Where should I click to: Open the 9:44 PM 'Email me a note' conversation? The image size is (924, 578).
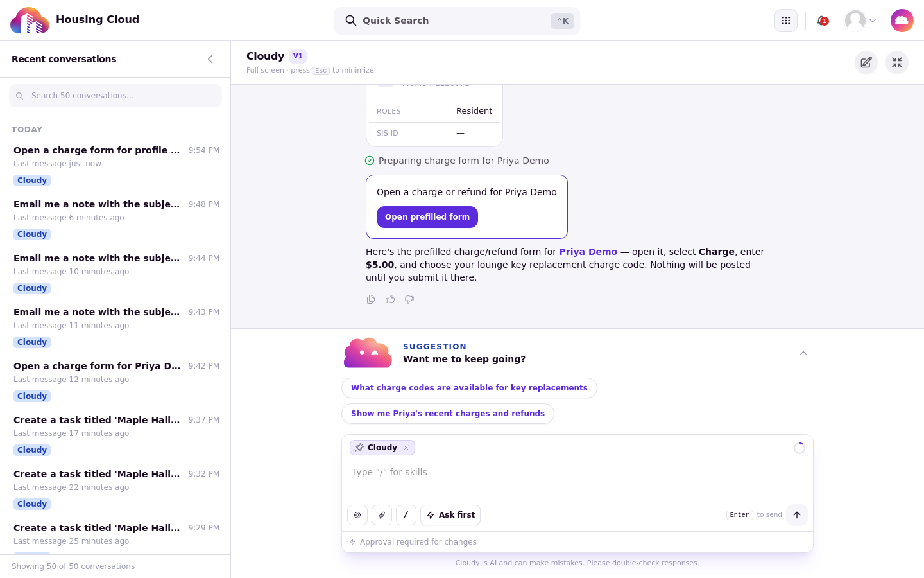pos(116,273)
